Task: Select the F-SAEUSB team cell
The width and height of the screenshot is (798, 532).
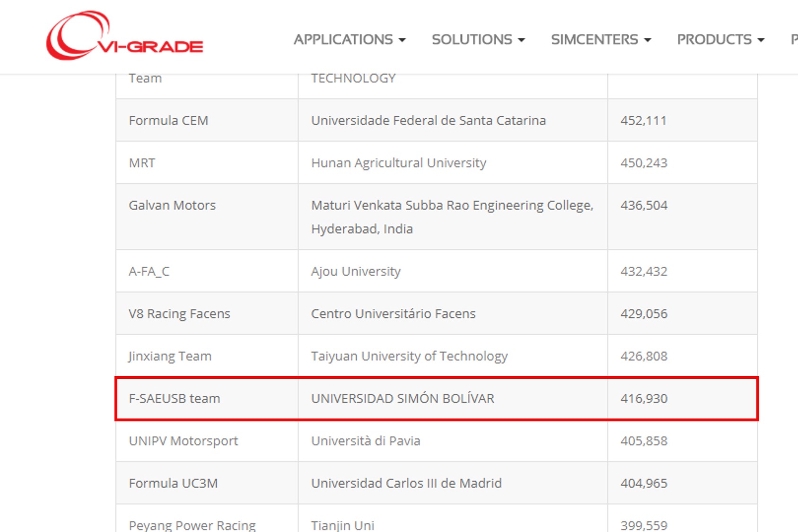Action: 207,398
